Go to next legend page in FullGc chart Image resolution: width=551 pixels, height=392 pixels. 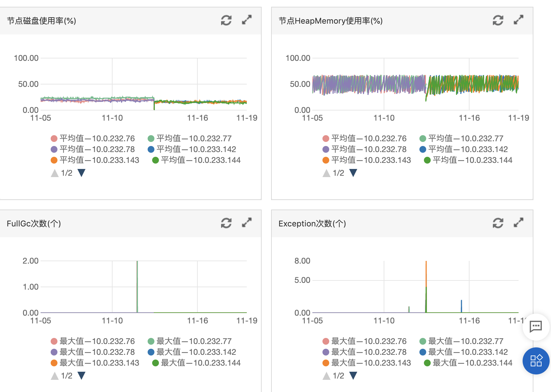pyautogui.click(x=81, y=376)
